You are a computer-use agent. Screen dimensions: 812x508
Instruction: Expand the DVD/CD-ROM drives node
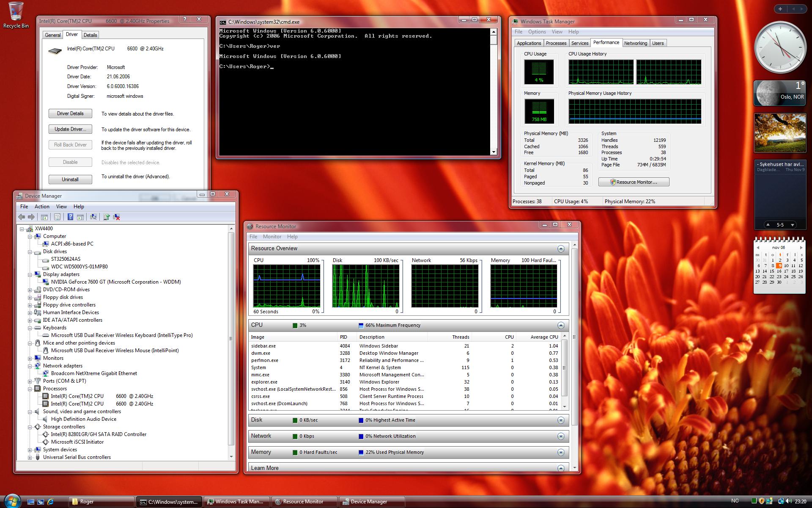30,290
